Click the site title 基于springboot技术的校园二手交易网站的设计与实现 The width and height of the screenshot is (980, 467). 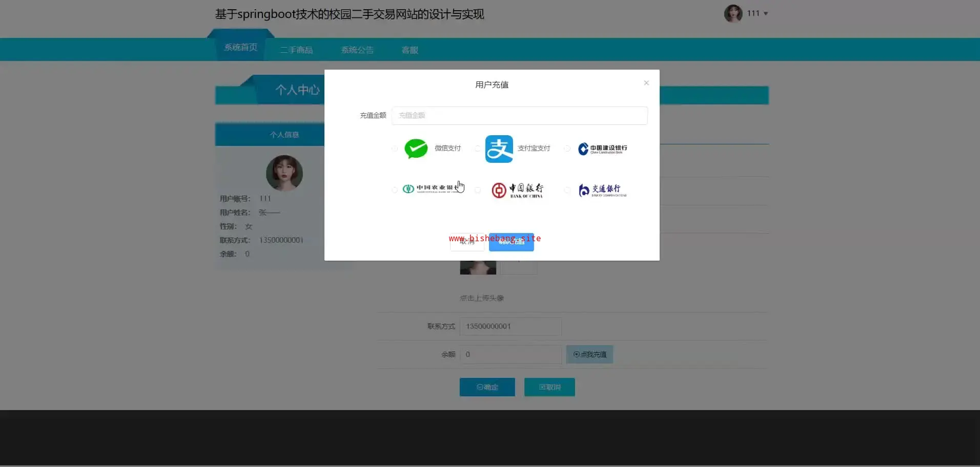(350, 14)
